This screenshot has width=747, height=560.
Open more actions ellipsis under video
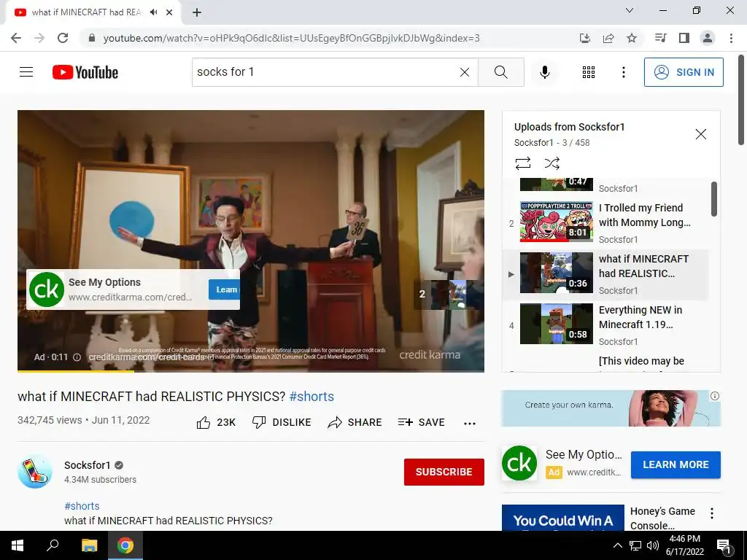coord(470,423)
